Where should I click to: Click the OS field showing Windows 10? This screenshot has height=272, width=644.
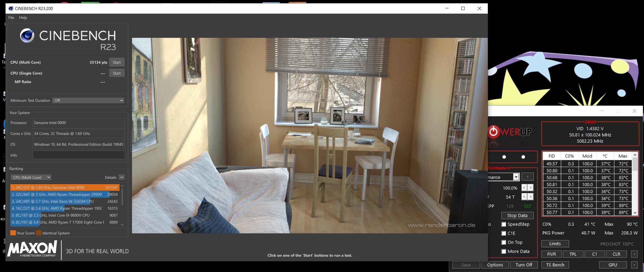[79, 144]
